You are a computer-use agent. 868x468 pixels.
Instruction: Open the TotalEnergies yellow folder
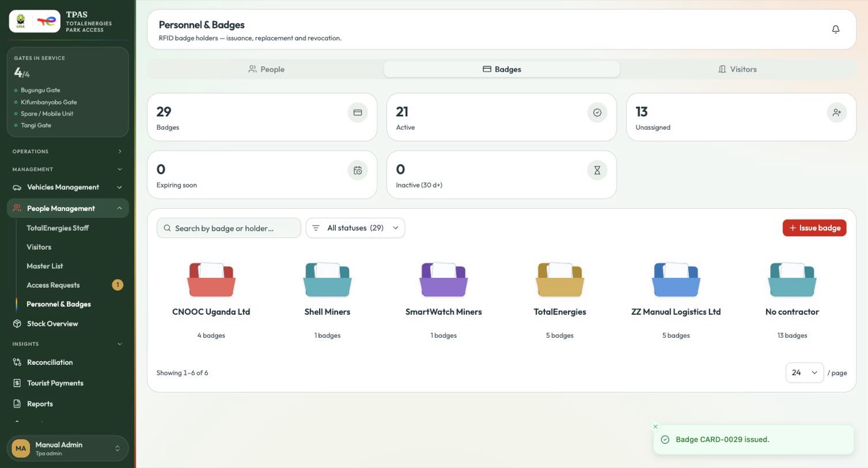(560, 280)
